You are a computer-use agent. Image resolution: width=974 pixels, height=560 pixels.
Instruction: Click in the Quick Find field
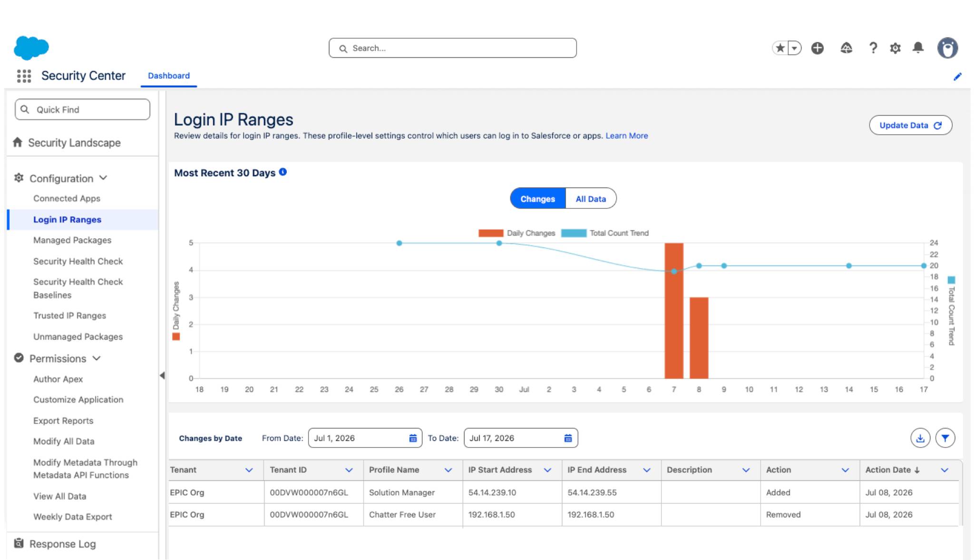coord(83,109)
